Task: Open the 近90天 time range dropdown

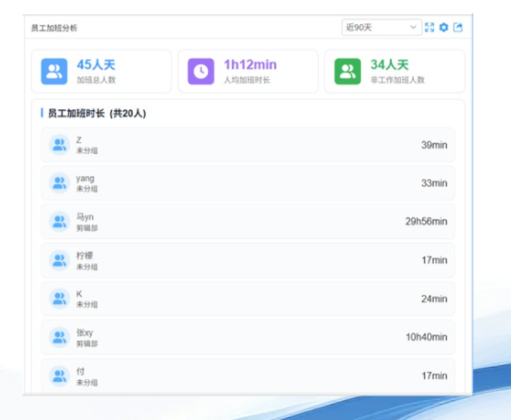Action: coord(381,28)
